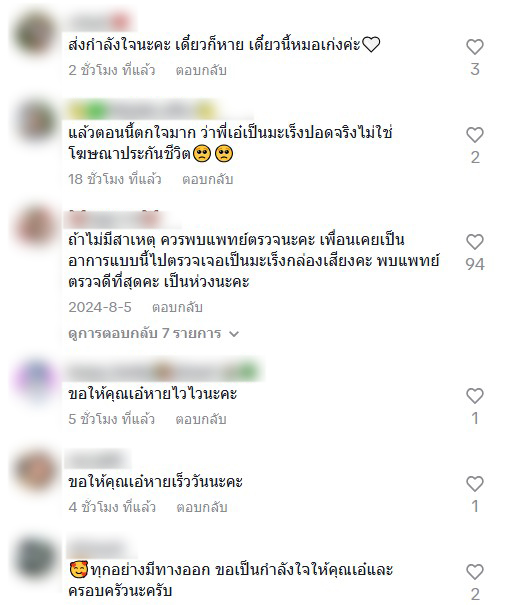Screen dimensions: 514x605
Task: Reply to the 5-hours-ago comment
Action: 201,419
